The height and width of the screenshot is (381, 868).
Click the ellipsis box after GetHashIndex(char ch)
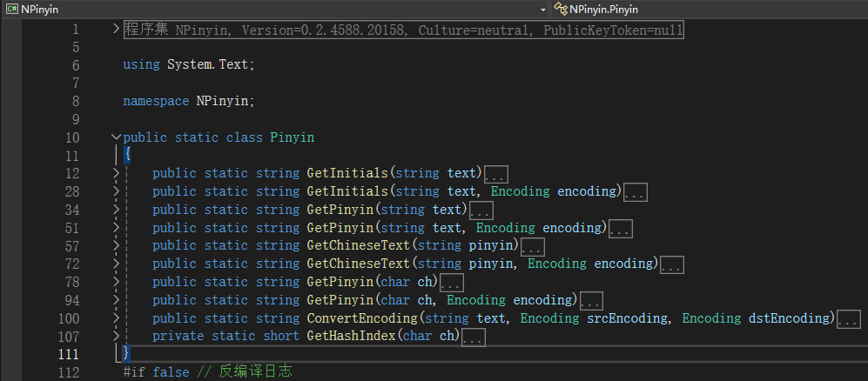tap(474, 338)
